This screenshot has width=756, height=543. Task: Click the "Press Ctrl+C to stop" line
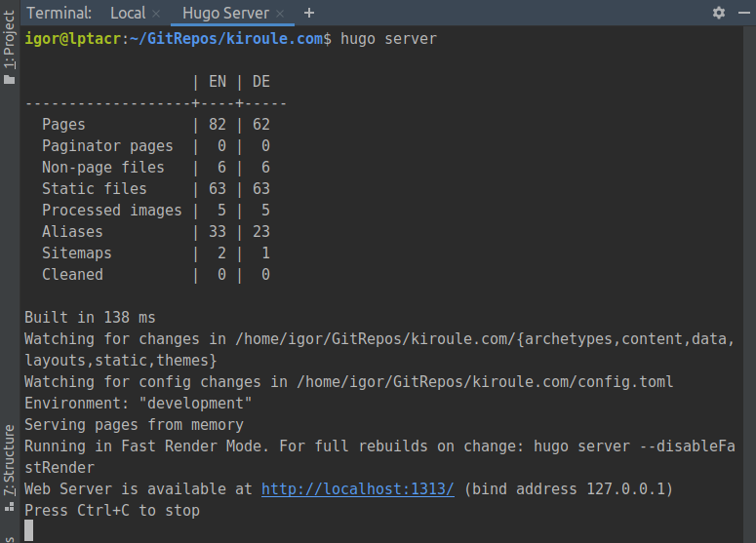pyautogui.click(x=112, y=510)
